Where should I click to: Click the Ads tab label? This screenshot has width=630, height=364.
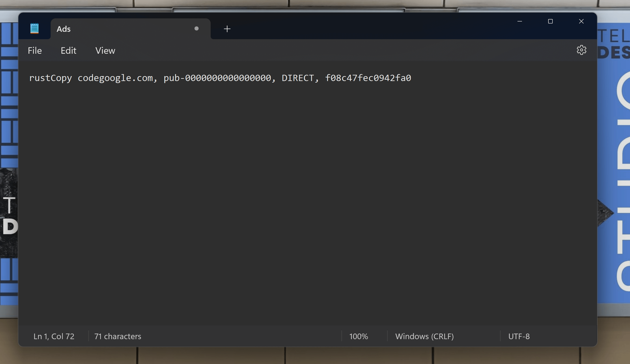tap(64, 28)
